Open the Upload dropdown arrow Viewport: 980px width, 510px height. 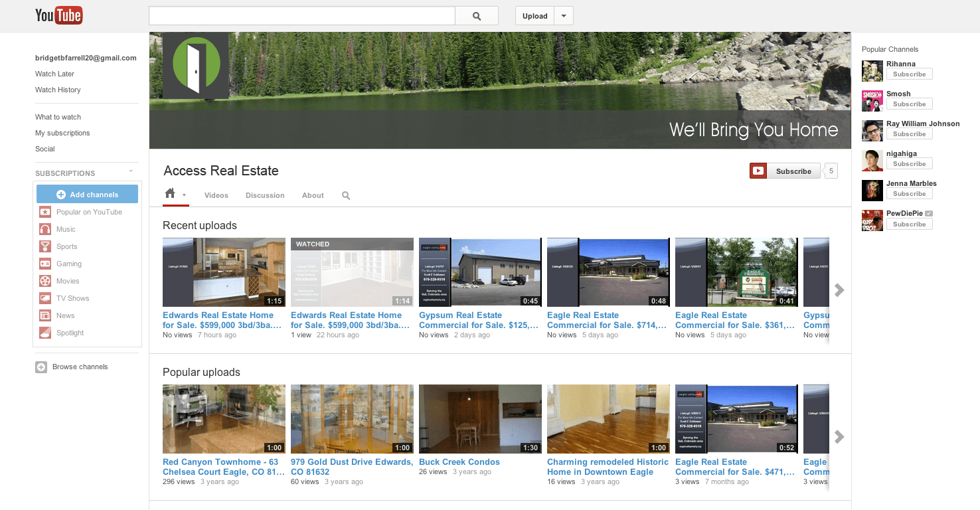[564, 16]
